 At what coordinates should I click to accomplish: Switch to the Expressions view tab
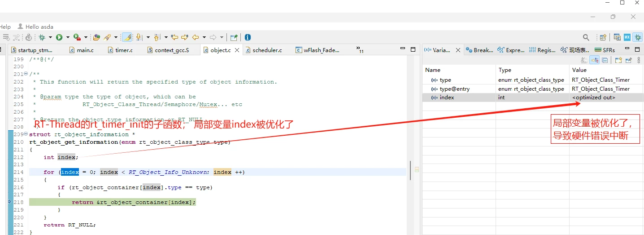pyautogui.click(x=511, y=50)
